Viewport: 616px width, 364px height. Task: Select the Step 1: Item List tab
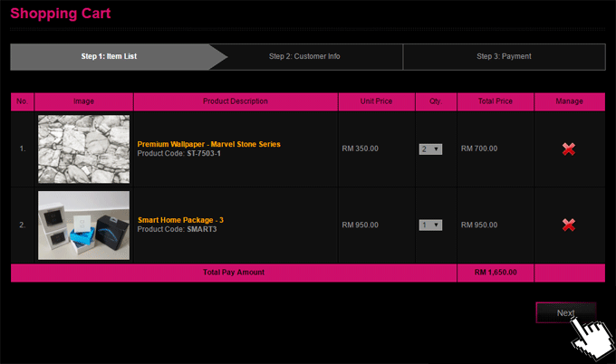point(109,56)
